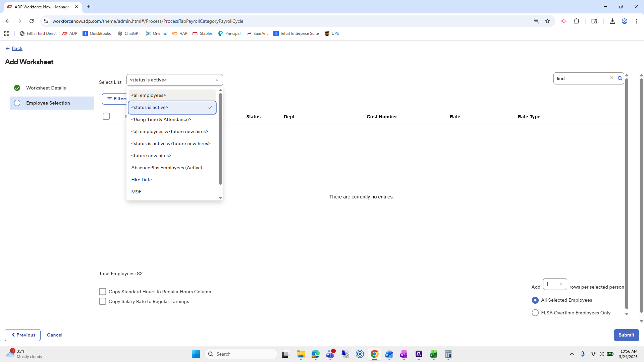The height and width of the screenshot is (362, 644).
Task: Enable Copy Salary Rate to Regular Earnings
Action: point(103,301)
